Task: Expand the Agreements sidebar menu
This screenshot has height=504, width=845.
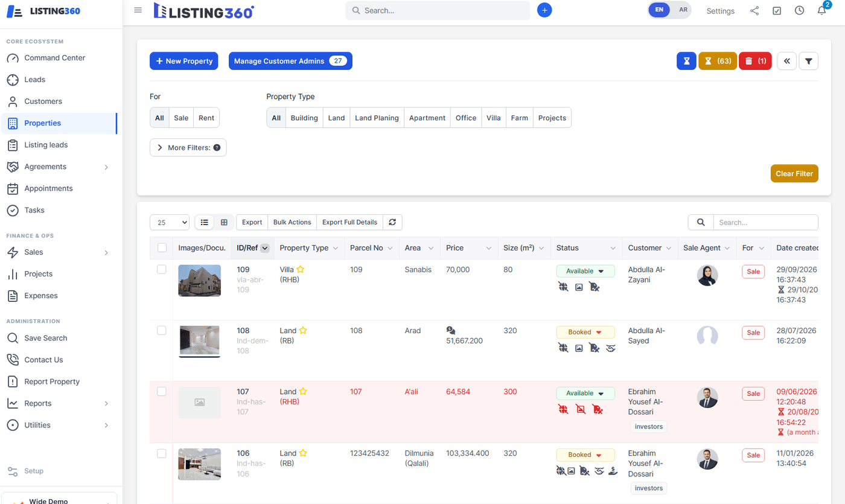Action: pyautogui.click(x=59, y=167)
